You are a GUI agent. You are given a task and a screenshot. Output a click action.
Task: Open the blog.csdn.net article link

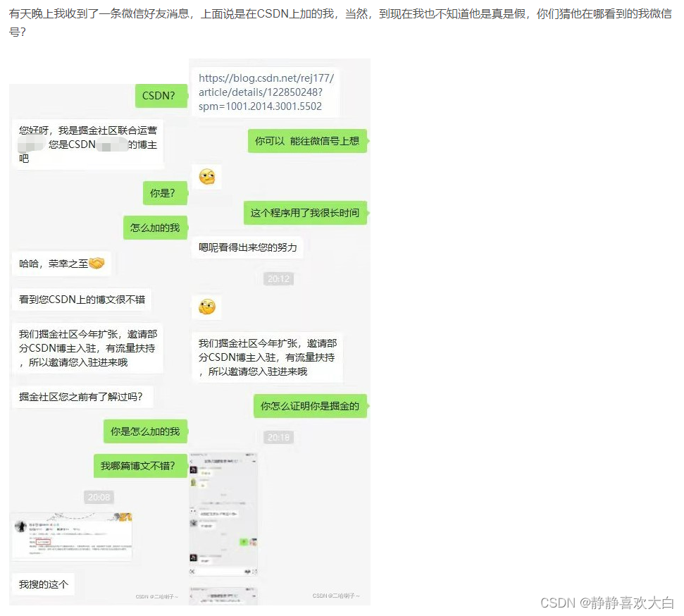pyautogui.click(x=266, y=92)
